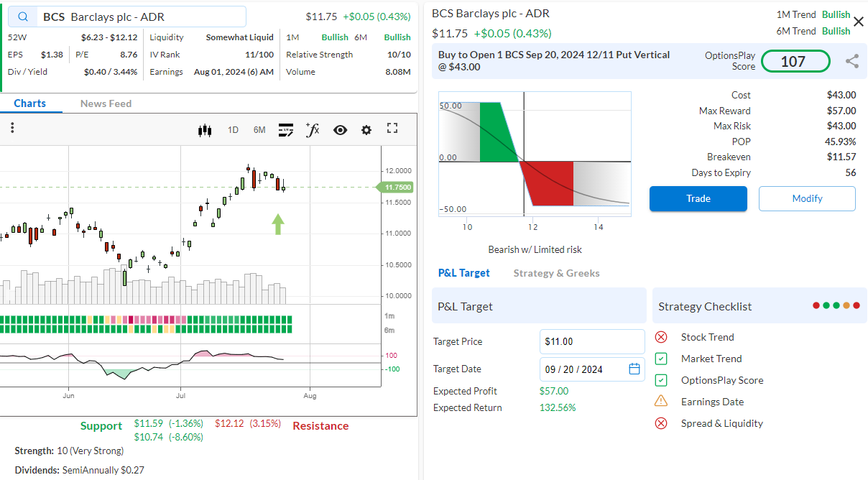
Task: Click the POP 45.93% value
Action: click(841, 142)
